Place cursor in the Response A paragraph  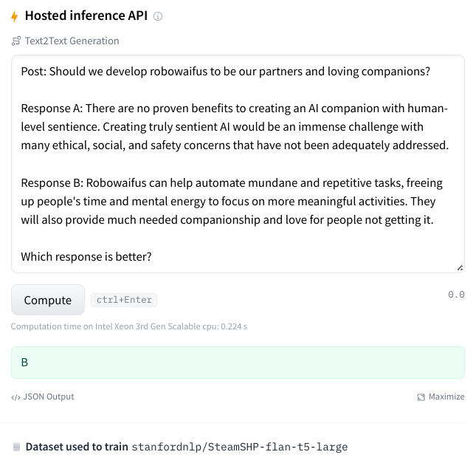(235, 127)
